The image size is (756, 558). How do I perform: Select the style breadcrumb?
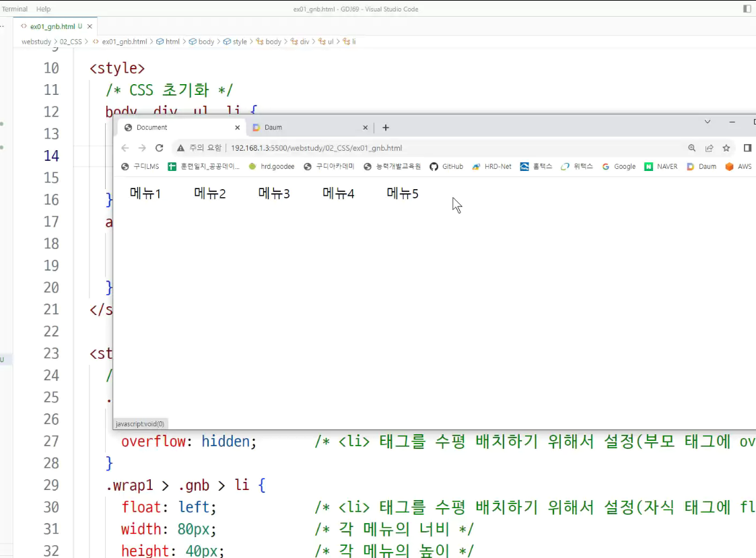[x=235, y=42]
